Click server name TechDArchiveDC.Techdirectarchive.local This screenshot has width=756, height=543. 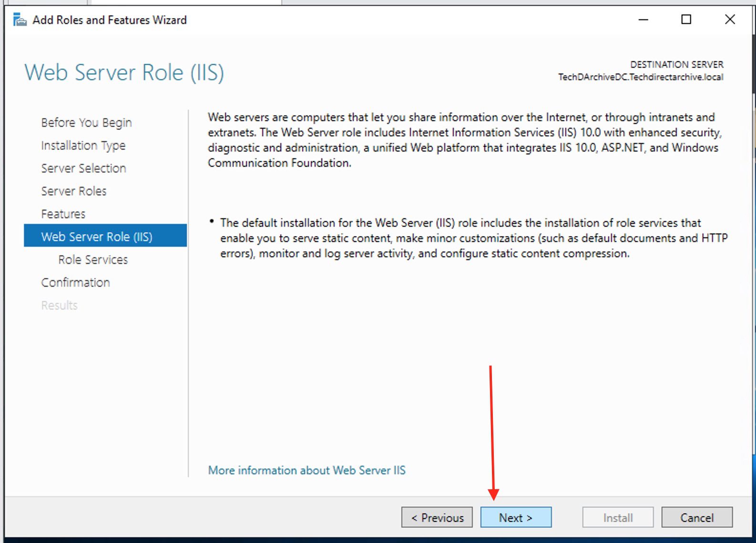coord(641,77)
